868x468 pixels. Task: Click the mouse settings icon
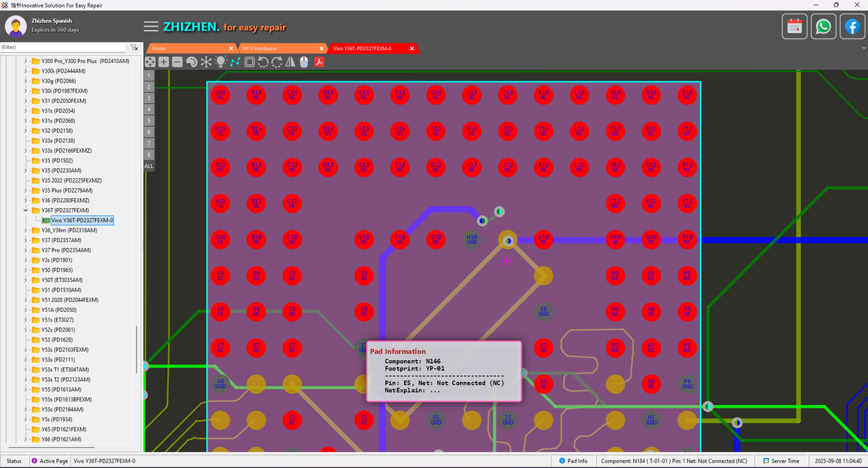(304, 62)
